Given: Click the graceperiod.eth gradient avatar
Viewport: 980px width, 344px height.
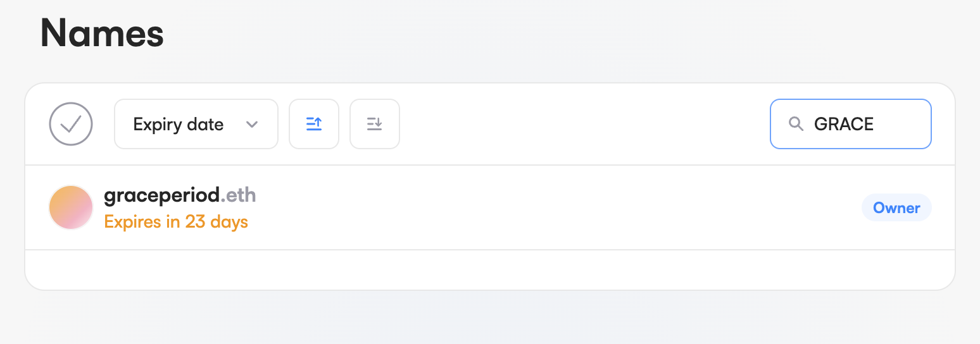Looking at the screenshot, I should tap(71, 207).
